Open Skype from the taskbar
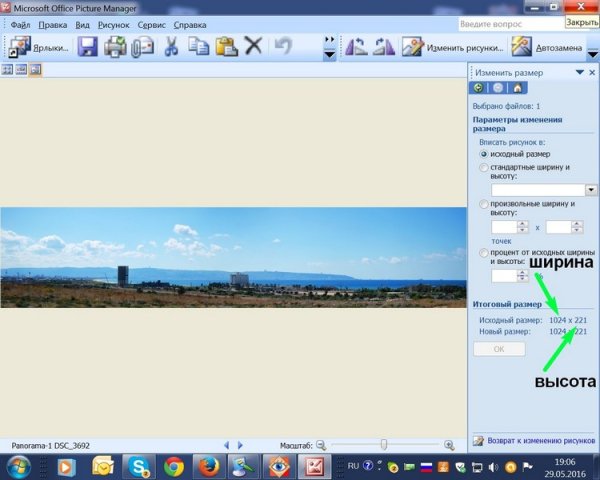Screen dimensions: 600x480 [139, 467]
